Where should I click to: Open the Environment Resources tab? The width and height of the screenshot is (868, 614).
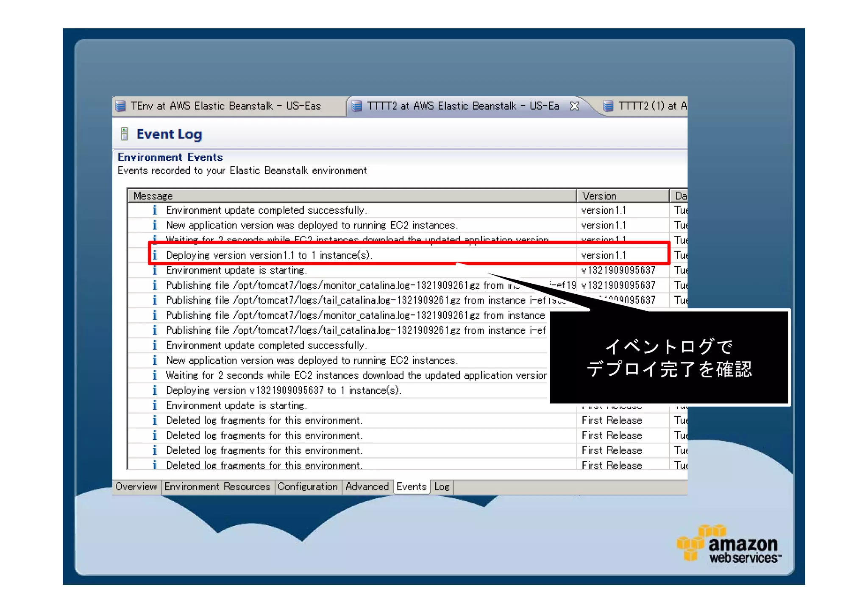click(217, 486)
